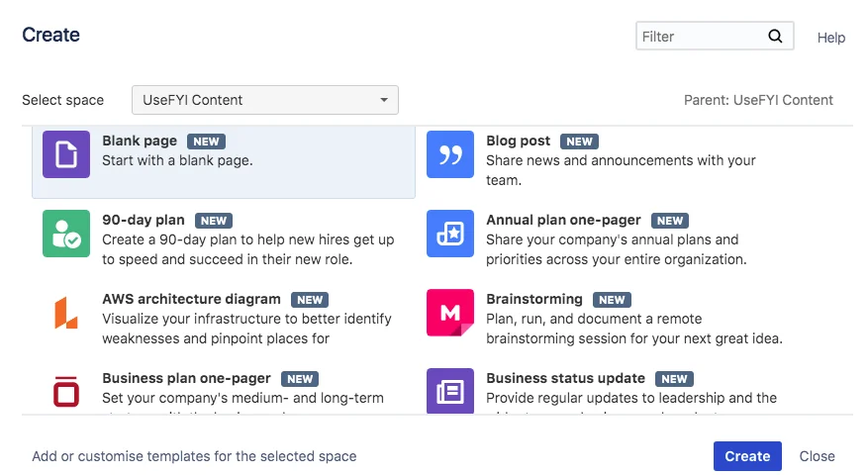Screen dimensions: 868x475
Task: Select the Annual plan one-pager title
Action: [564, 220]
